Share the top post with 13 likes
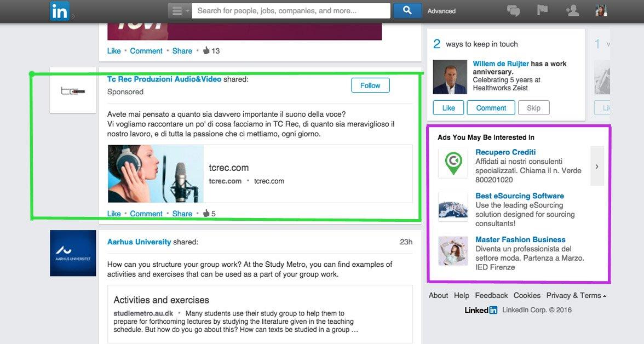 pyautogui.click(x=182, y=51)
